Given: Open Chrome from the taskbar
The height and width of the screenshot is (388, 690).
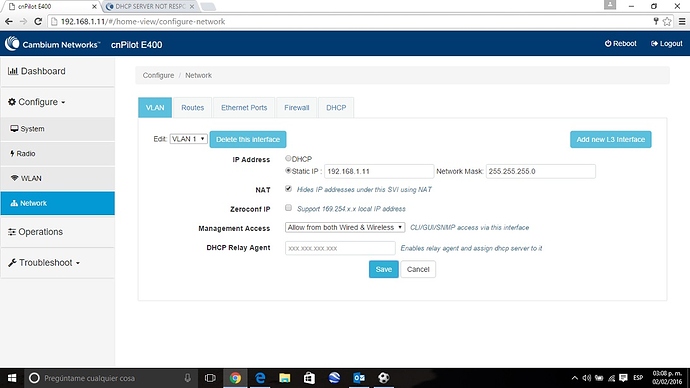Looking at the screenshot, I should tap(235, 378).
